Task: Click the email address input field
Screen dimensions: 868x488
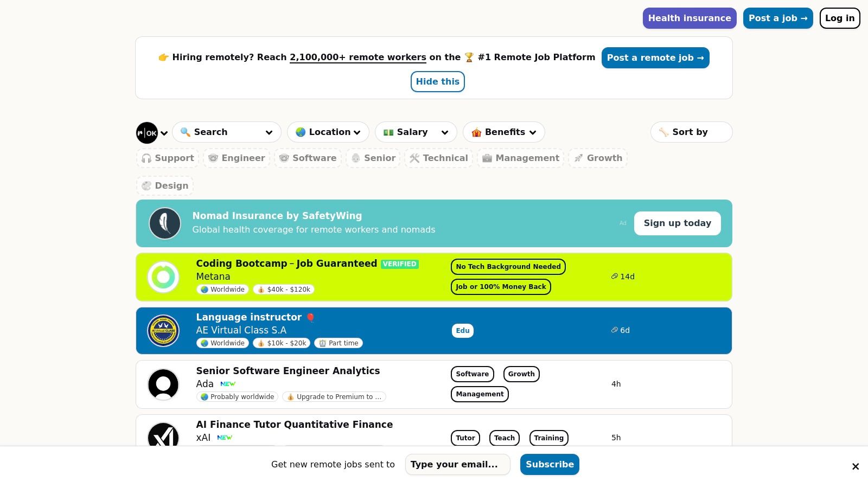Action: (x=457, y=465)
